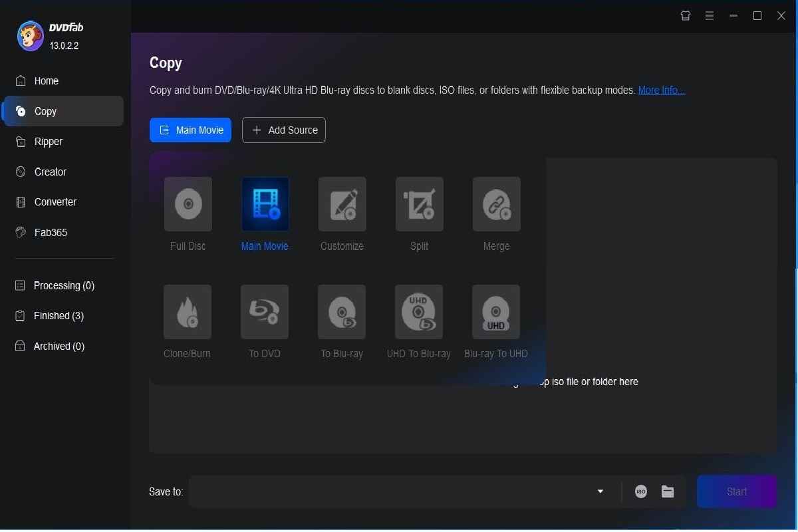View the Processing (0) task list
The height and width of the screenshot is (532, 798).
(63, 285)
